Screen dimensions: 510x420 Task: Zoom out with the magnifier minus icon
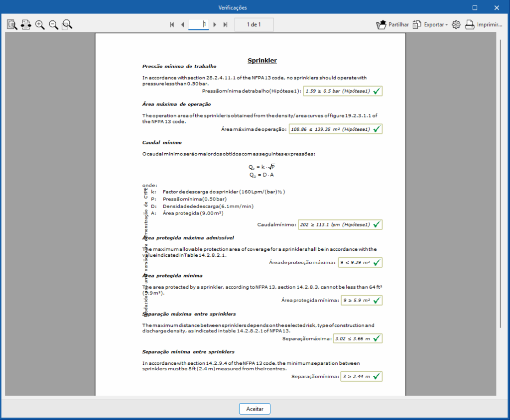pos(54,24)
